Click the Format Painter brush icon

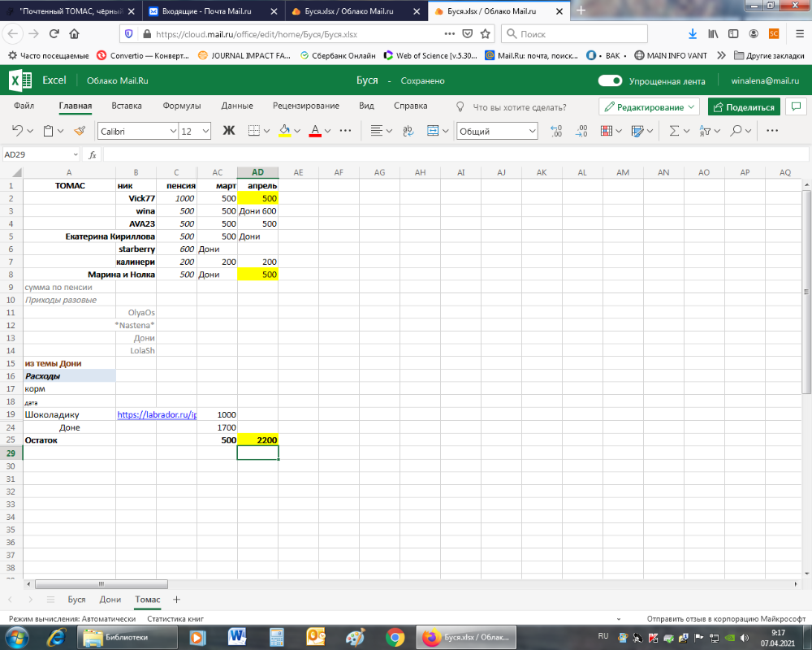click(79, 131)
